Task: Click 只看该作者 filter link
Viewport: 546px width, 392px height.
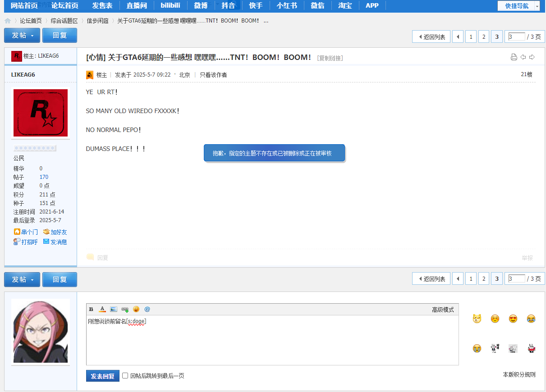Action: point(213,75)
